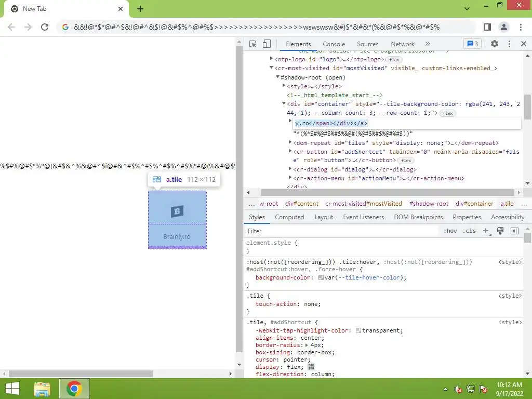Click the address bar text

257,27
